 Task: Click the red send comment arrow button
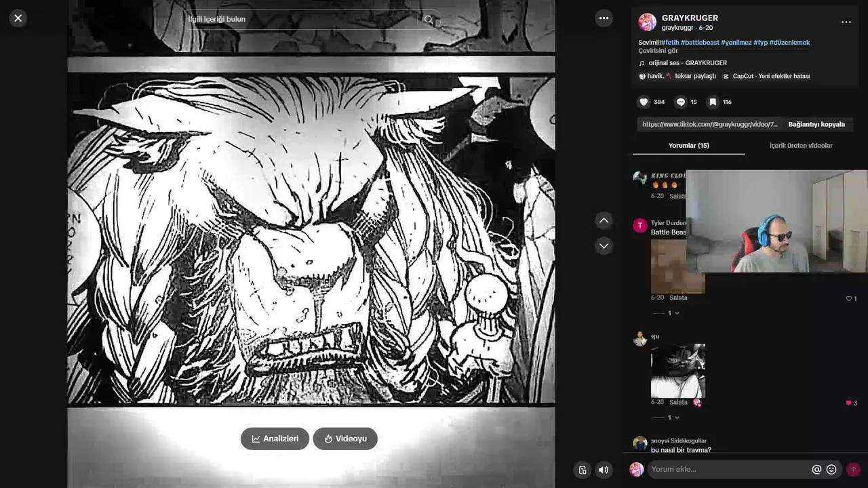point(854,469)
